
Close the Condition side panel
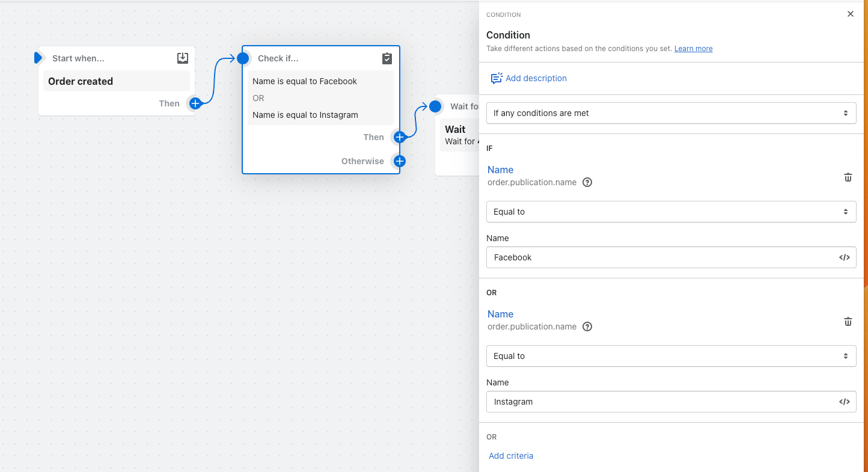(850, 14)
